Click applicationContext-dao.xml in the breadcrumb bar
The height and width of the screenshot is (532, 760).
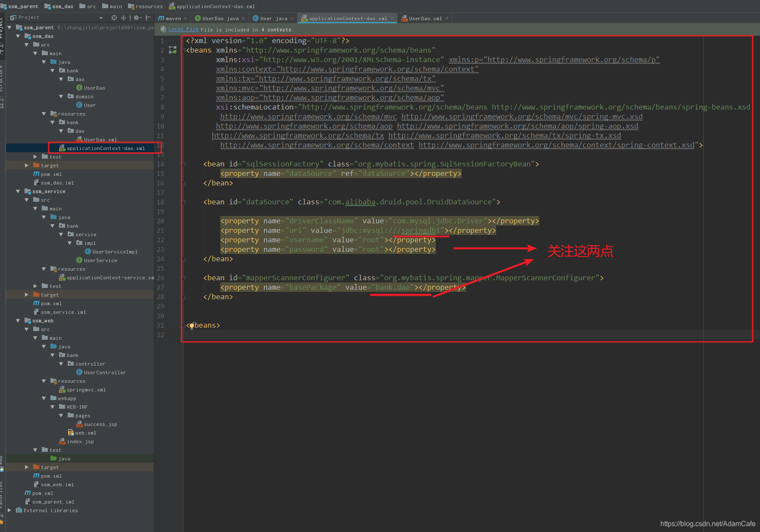[212, 6]
